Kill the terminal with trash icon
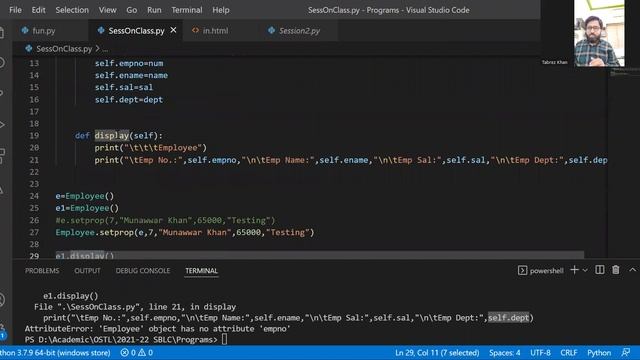 tap(616, 270)
